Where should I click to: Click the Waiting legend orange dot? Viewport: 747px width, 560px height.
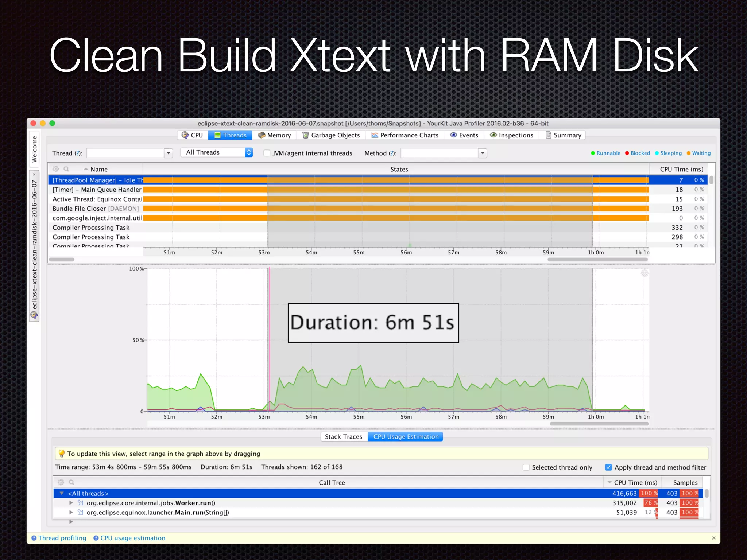click(x=689, y=153)
